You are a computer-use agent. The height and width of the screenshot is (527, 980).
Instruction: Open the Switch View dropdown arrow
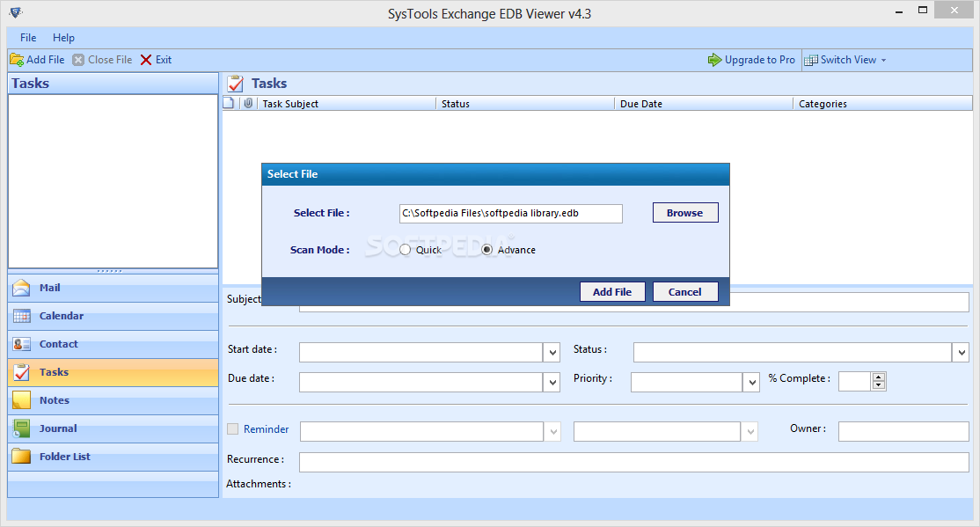click(x=883, y=60)
